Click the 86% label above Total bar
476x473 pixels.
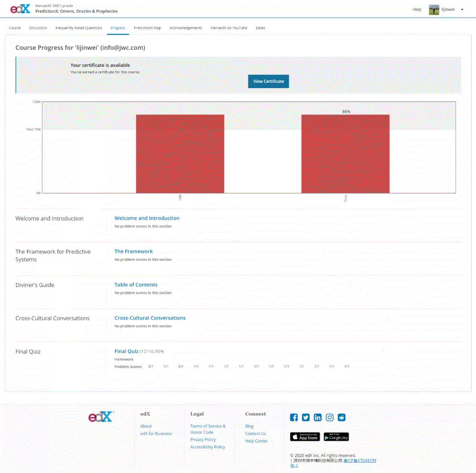(346, 112)
